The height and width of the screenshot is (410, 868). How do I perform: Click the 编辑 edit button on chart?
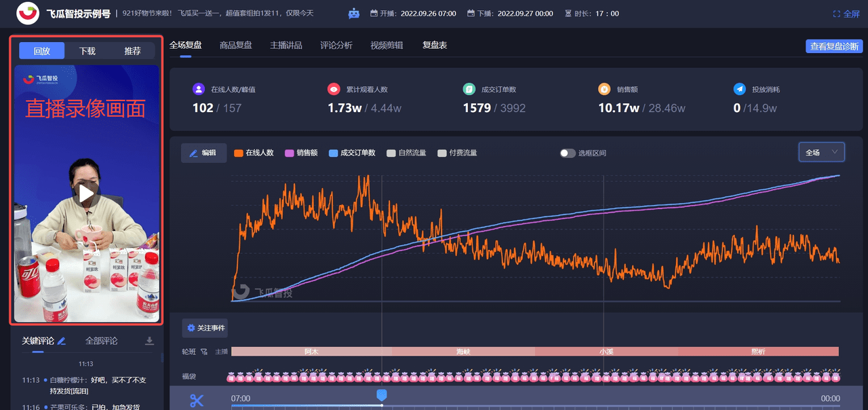pyautogui.click(x=203, y=153)
